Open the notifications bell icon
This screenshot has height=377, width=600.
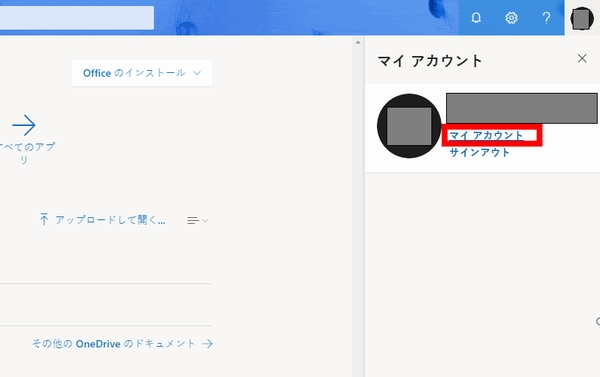pyautogui.click(x=476, y=18)
